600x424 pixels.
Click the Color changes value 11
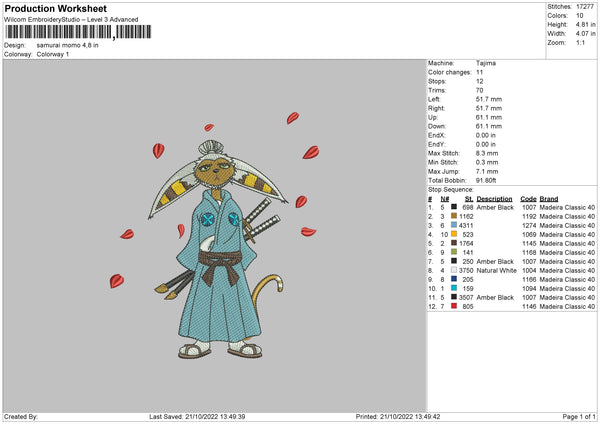tap(479, 72)
